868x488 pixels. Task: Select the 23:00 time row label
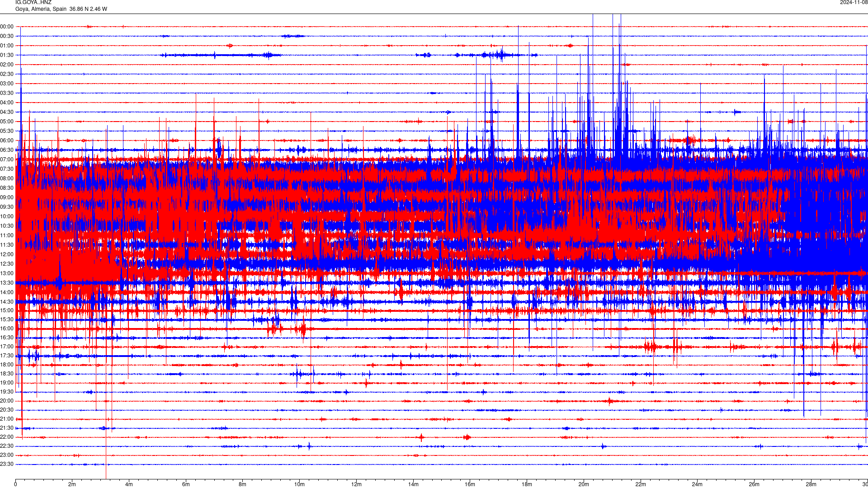click(x=7, y=455)
